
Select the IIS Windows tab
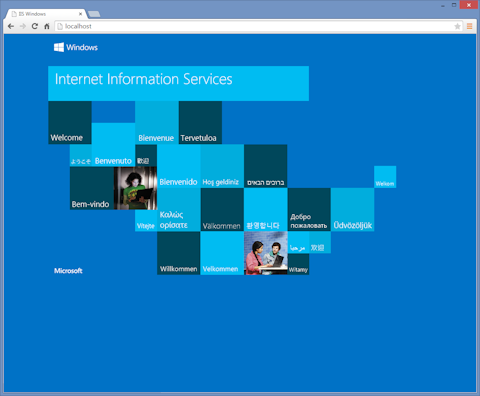(x=46, y=14)
